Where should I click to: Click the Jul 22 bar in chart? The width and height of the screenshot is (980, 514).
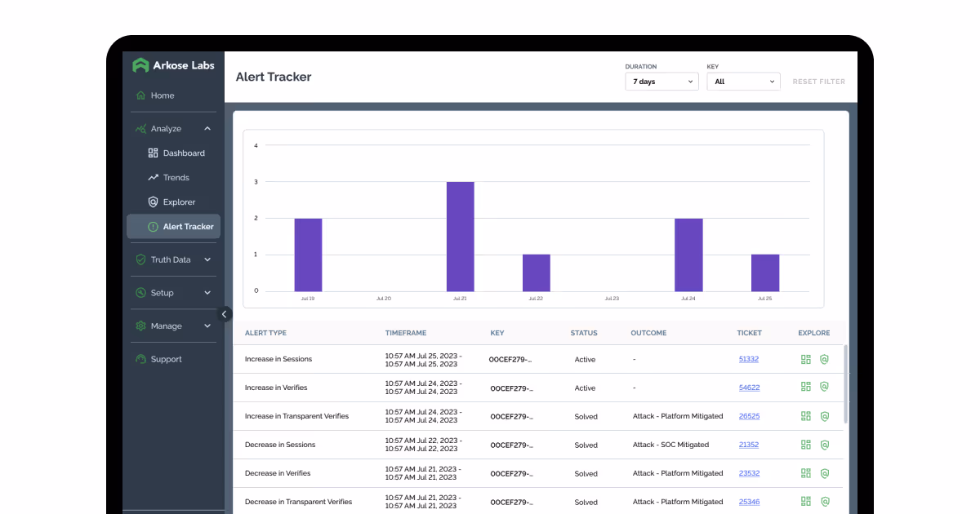click(536, 273)
